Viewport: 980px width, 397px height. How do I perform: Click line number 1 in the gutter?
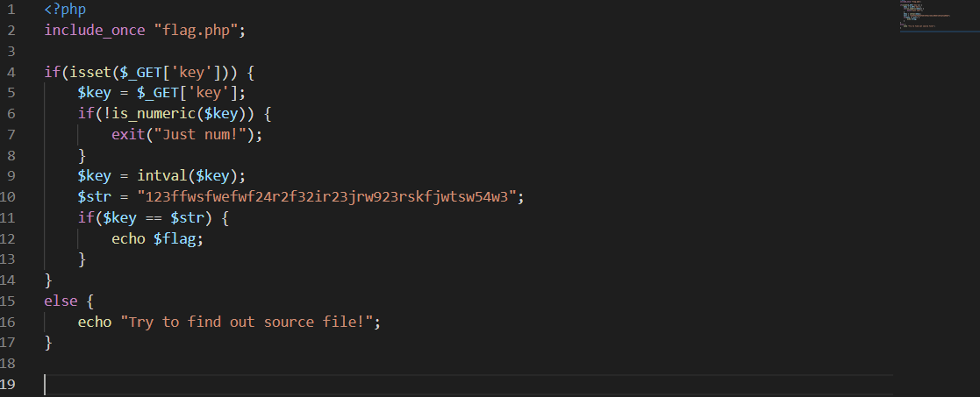(11, 10)
